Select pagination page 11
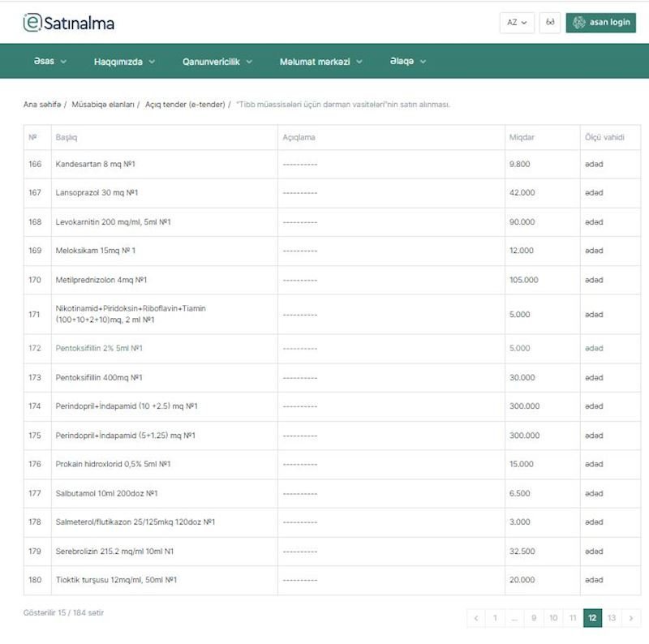Image resolution: width=649 pixels, height=644 pixels. 573,618
